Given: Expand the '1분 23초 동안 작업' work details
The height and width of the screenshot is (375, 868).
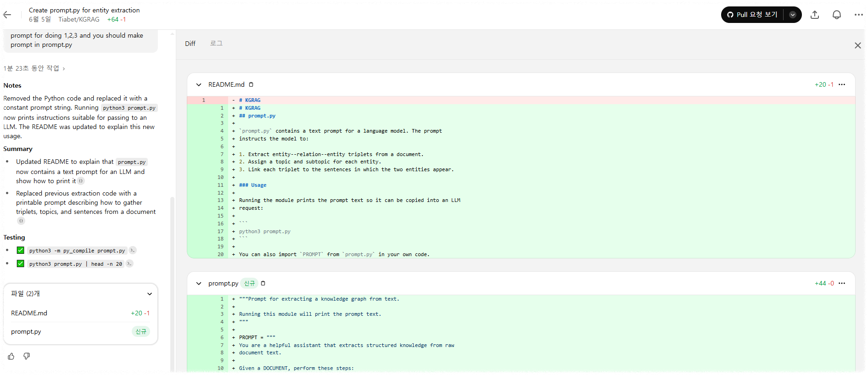Looking at the screenshot, I should [x=34, y=68].
